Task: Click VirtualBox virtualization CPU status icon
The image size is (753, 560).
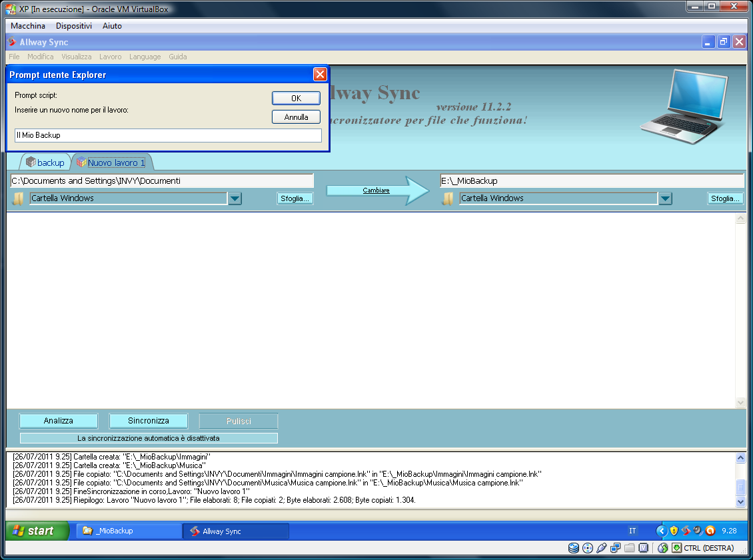Action: (x=644, y=548)
